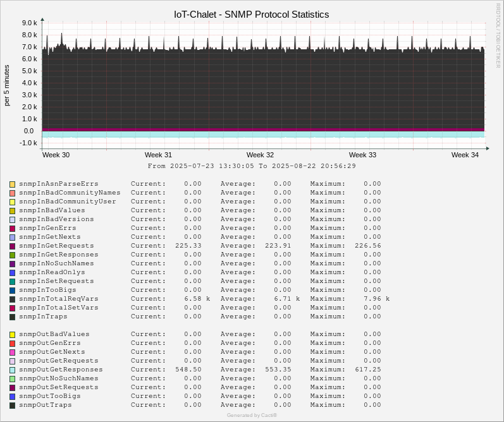
Task: Click the snmpOutGetNexts pink swatch
Action: click(12, 353)
